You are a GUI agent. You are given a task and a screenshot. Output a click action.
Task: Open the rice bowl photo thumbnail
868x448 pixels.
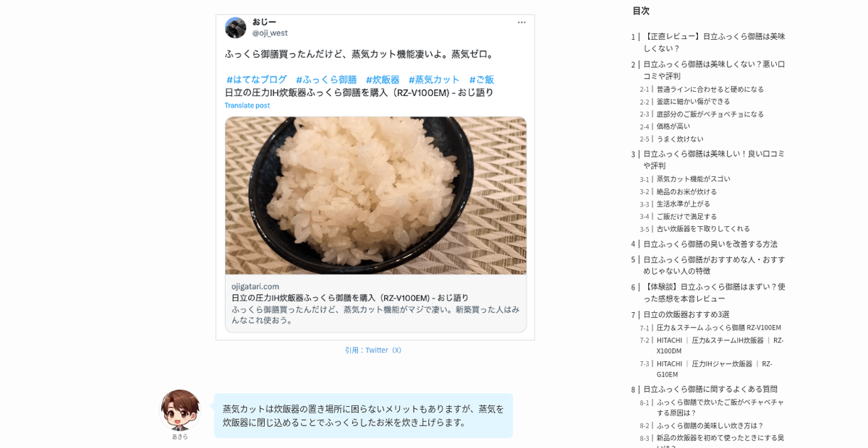coord(375,196)
